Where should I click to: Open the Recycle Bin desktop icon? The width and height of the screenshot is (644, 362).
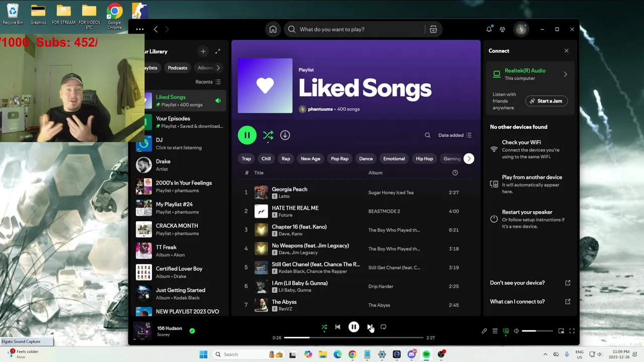click(13, 14)
